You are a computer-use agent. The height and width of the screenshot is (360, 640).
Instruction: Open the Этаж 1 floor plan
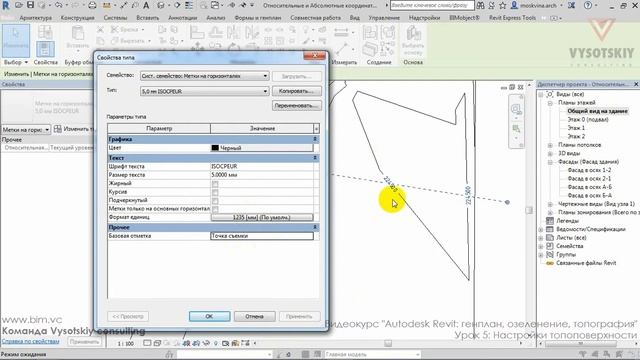coord(576,128)
